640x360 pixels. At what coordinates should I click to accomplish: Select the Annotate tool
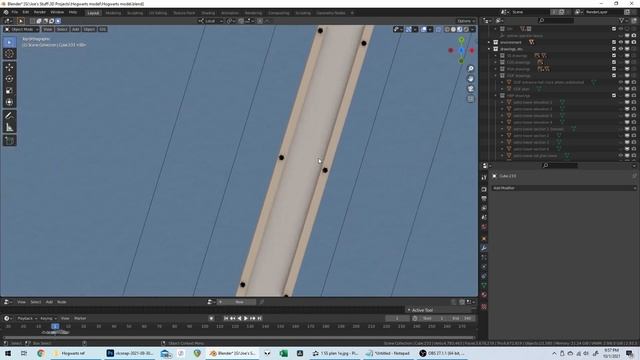point(9,116)
